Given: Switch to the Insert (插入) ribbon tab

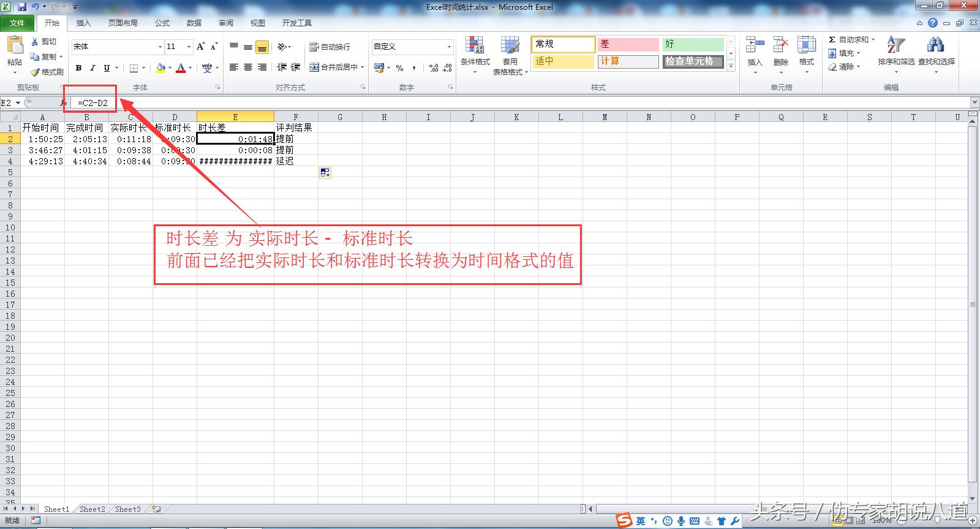Looking at the screenshot, I should pyautogui.click(x=83, y=23).
